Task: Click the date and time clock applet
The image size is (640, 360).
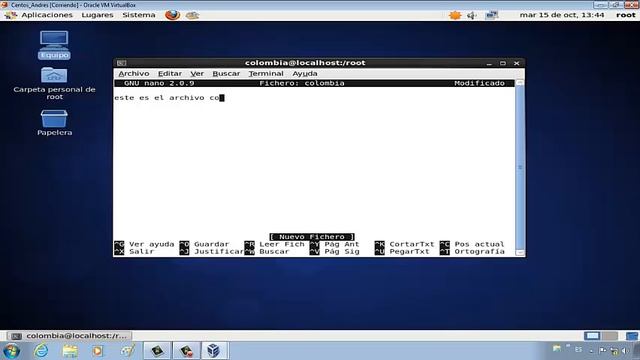Action: click(562, 15)
